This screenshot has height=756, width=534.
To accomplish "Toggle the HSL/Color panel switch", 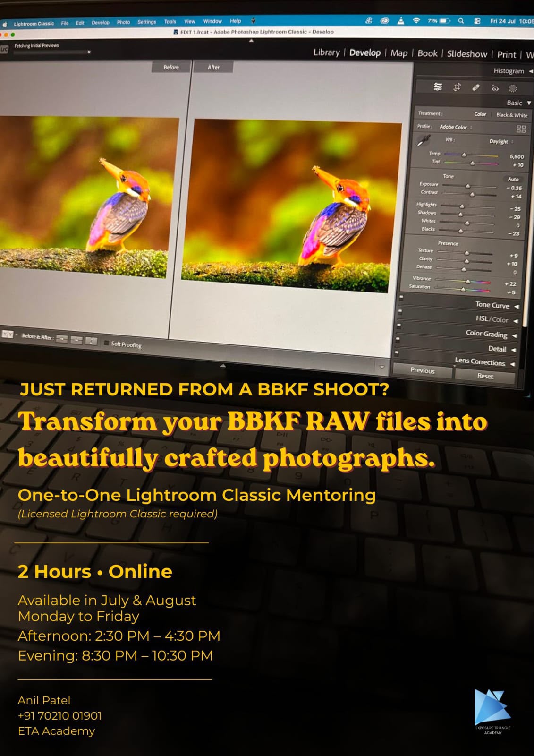I will point(399,311).
